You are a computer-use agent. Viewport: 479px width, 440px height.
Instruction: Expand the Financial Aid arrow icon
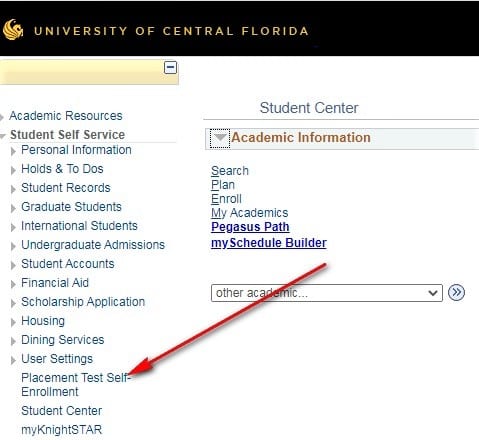pos(13,284)
